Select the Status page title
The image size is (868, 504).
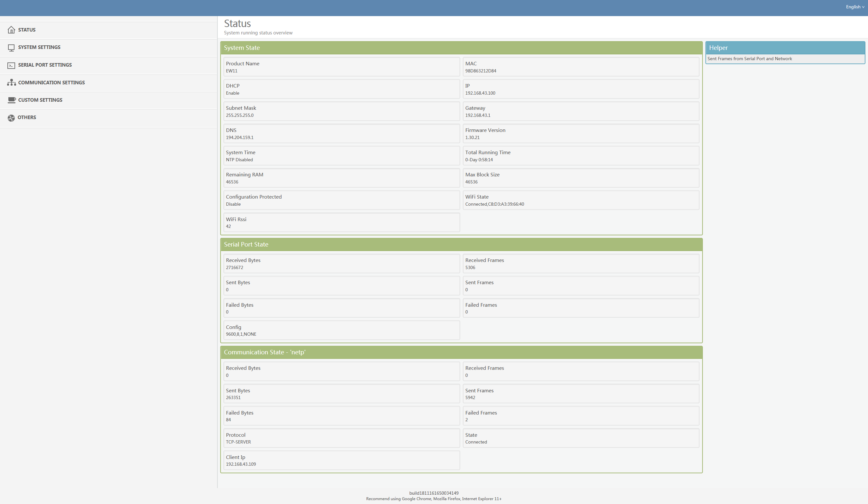[237, 23]
